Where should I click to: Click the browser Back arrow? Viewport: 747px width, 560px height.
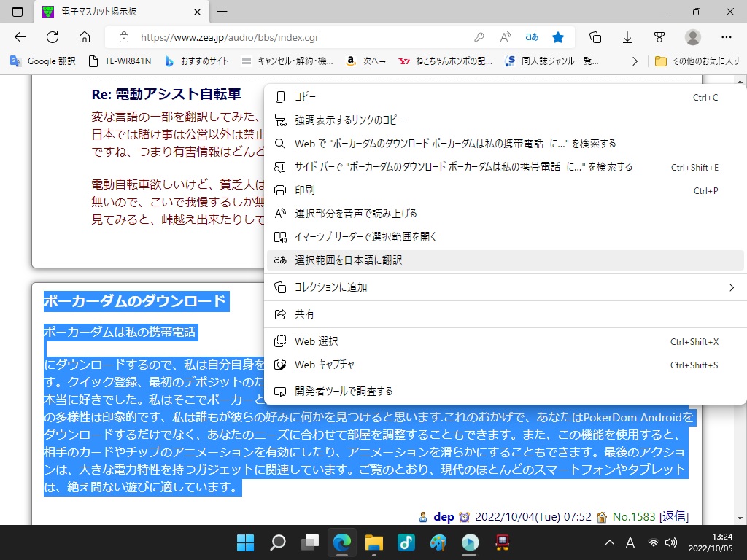[20, 37]
